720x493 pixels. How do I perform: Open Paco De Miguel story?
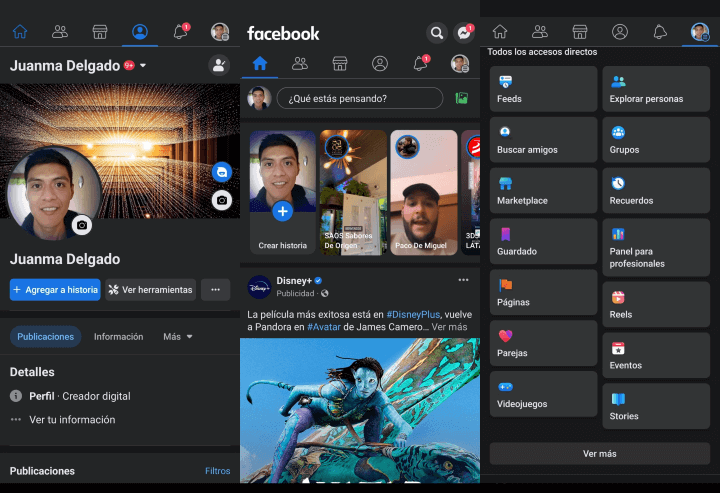pyautogui.click(x=423, y=192)
